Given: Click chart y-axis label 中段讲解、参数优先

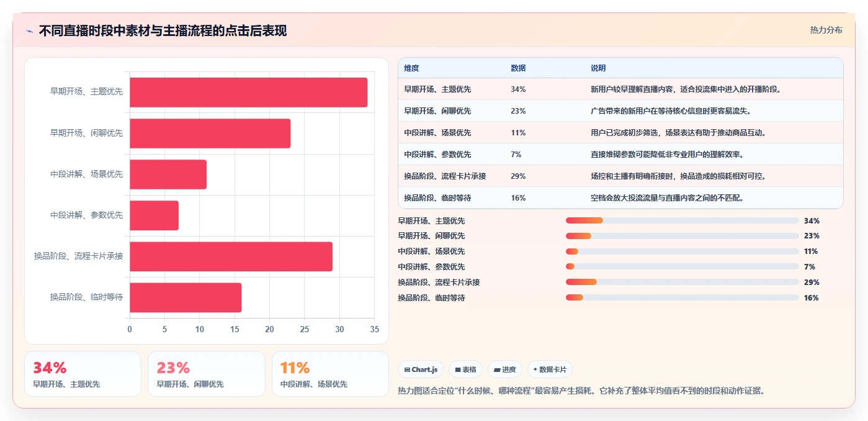Looking at the screenshot, I should click(86, 215).
